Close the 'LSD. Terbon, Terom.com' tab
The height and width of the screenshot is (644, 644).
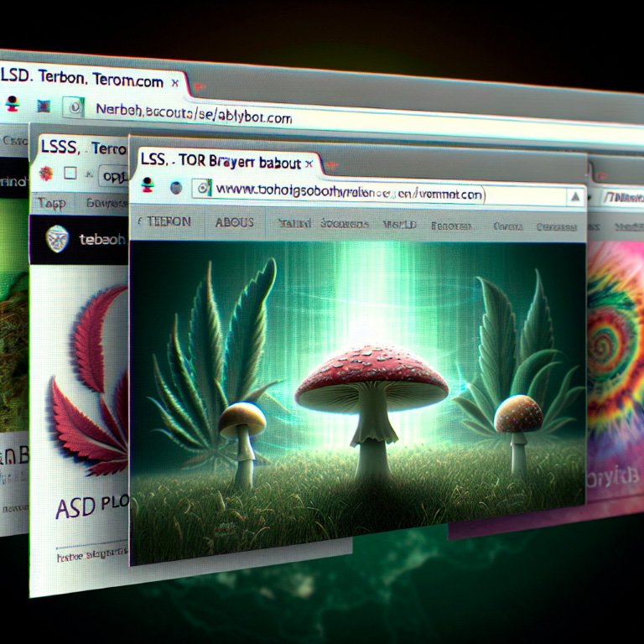(174, 83)
